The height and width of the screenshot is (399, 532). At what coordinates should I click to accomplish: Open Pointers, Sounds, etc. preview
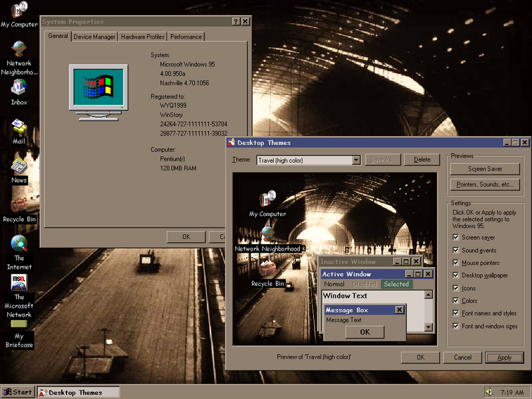pyautogui.click(x=485, y=185)
